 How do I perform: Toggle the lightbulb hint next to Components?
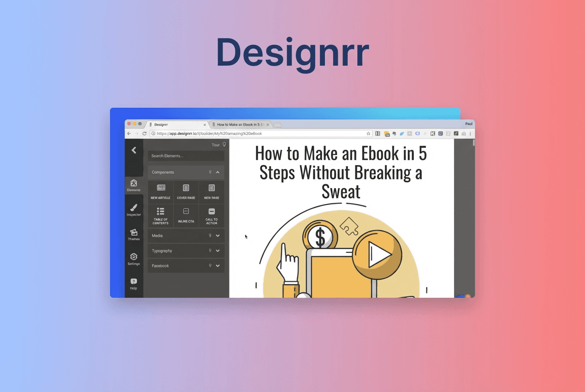[x=211, y=172]
